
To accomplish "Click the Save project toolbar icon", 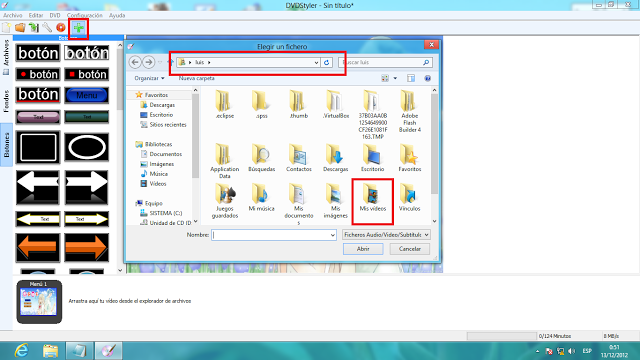I will click(33, 27).
